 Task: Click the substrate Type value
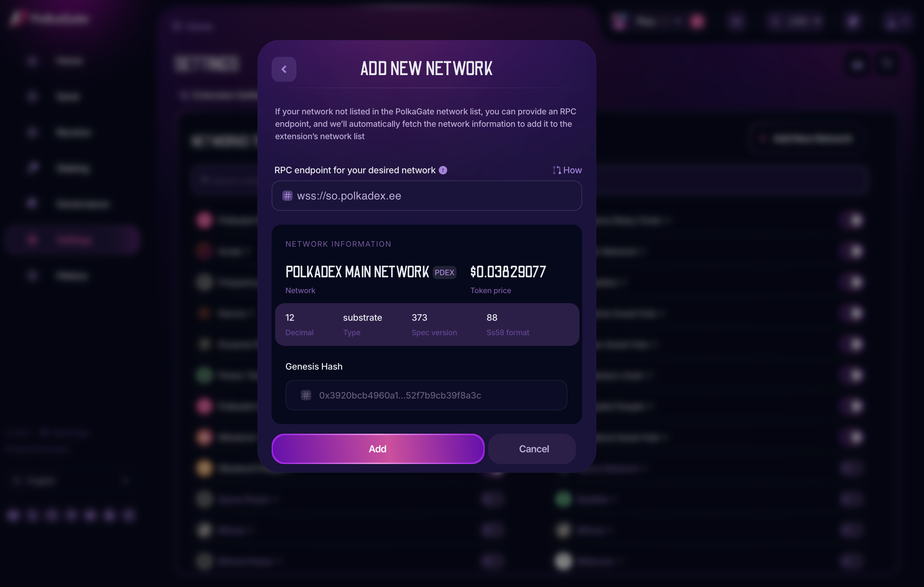tap(362, 318)
